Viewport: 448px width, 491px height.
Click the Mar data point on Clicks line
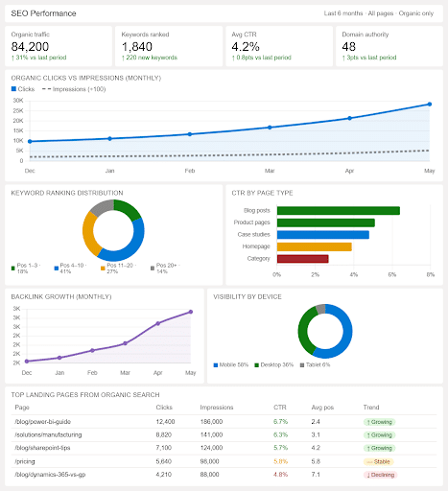270,128
